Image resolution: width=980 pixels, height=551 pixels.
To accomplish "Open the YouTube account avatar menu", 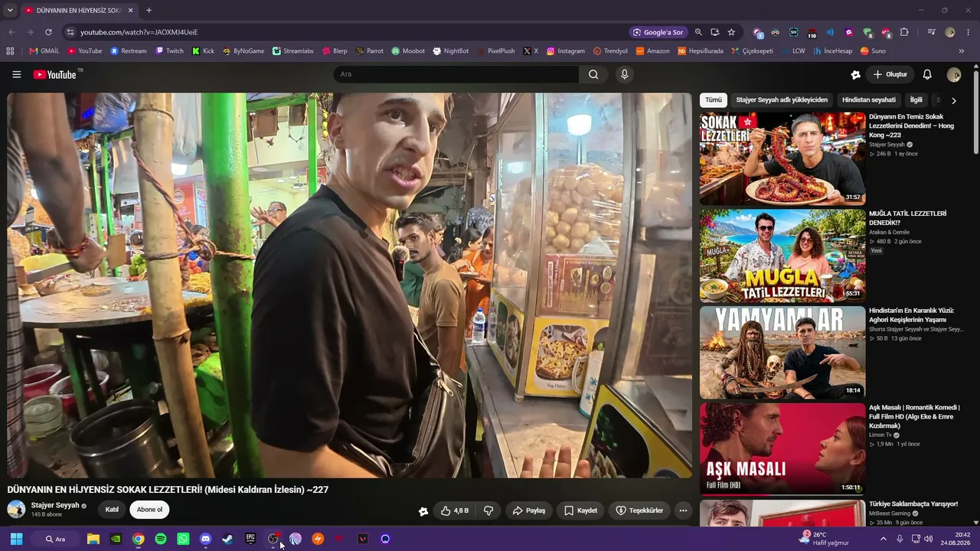I will coord(953,74).
